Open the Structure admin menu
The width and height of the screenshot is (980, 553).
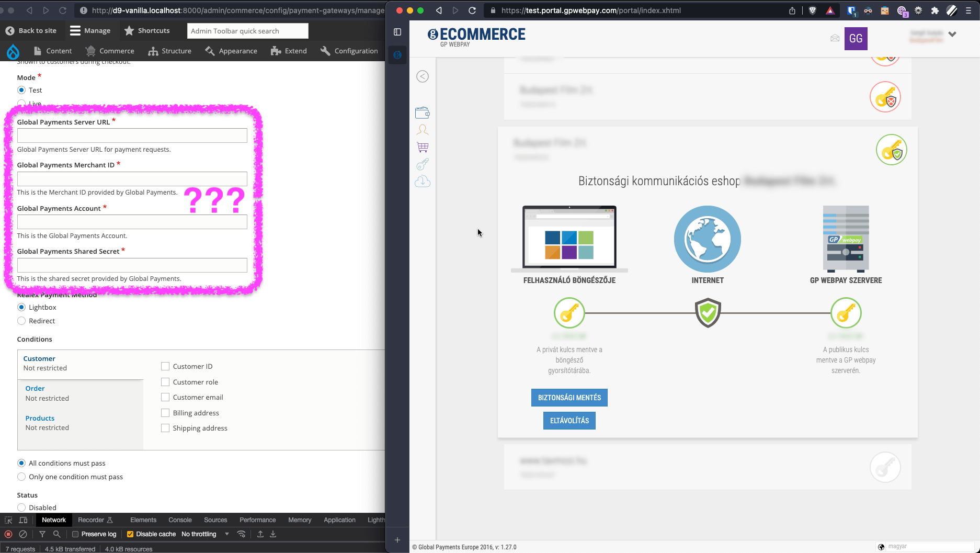(169, 51)
